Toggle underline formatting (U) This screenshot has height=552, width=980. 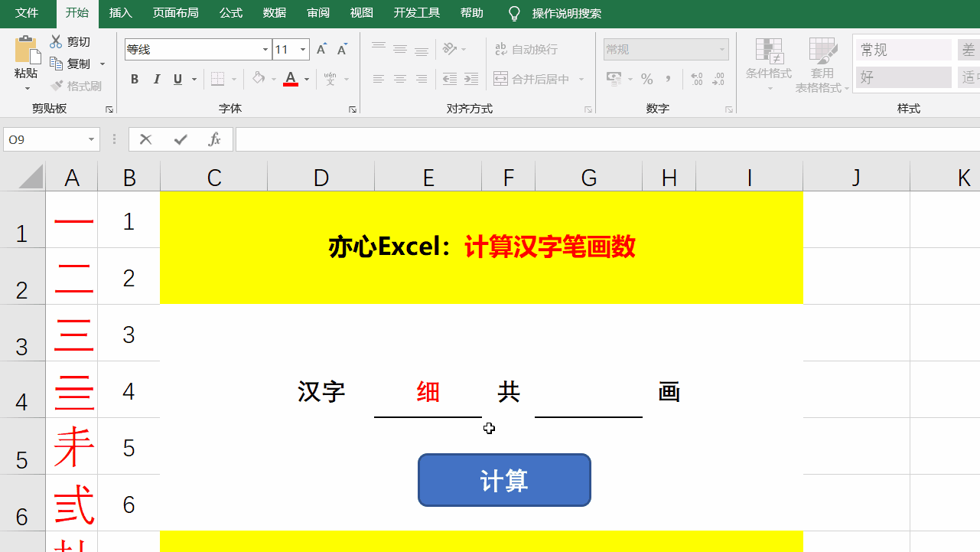[177, 79]
